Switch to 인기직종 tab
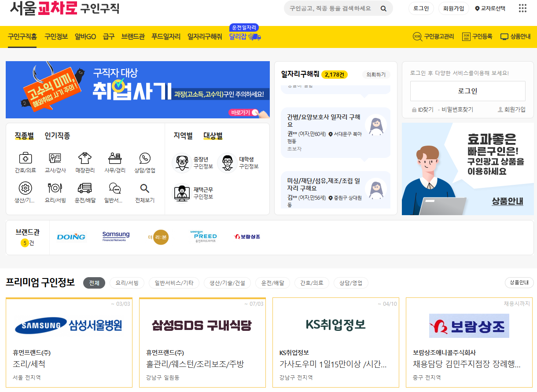The height and width of the screenshot is (392, 537). click(x=57, y=136)
